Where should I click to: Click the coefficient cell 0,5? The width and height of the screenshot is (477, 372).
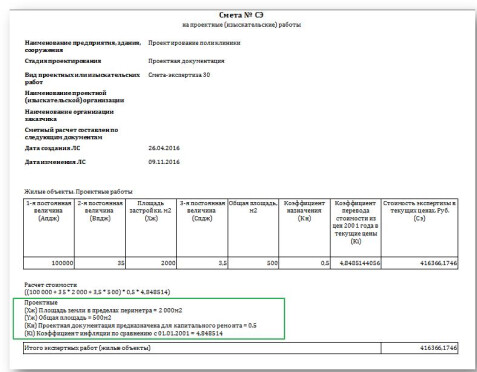point(304,263)
